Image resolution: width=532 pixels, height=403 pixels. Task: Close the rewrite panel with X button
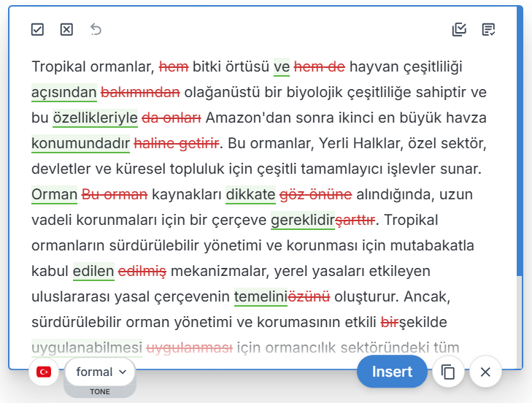pyautogui.click(x=485, y=372)
